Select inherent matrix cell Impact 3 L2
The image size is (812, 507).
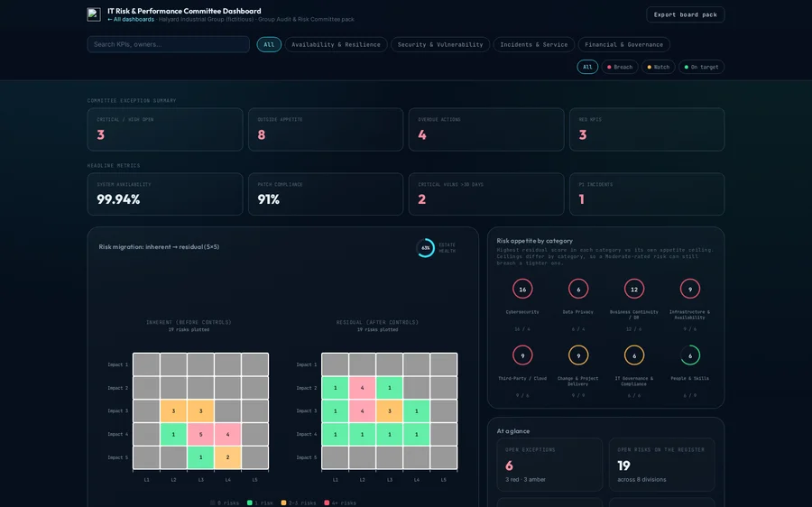pyautogui.click(x=173, y=411)
